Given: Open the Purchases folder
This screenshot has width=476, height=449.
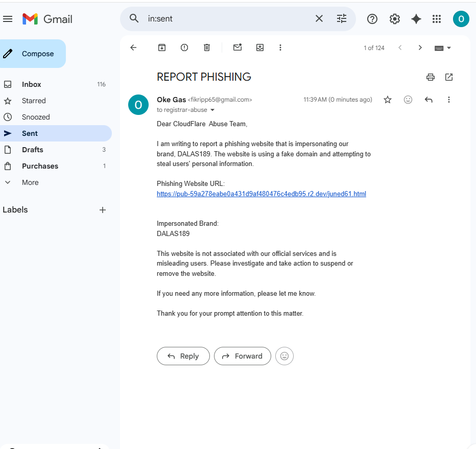Looking at the screenshot, I should click(x=56, y=166).
